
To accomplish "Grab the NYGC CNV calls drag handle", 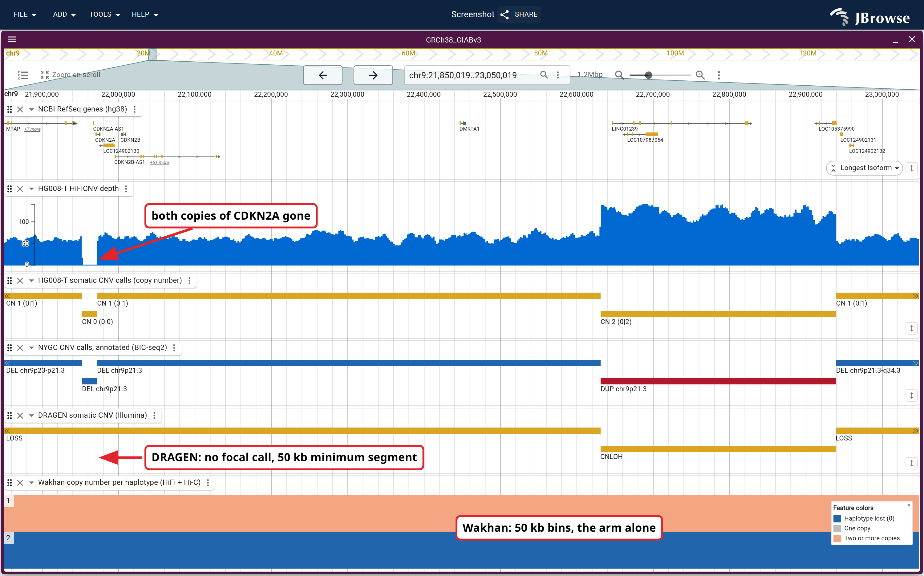I will click(10, 348).
